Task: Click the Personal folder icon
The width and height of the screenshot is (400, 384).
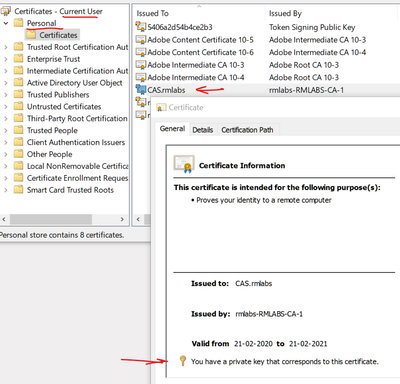Action: [x=19, y=23]
